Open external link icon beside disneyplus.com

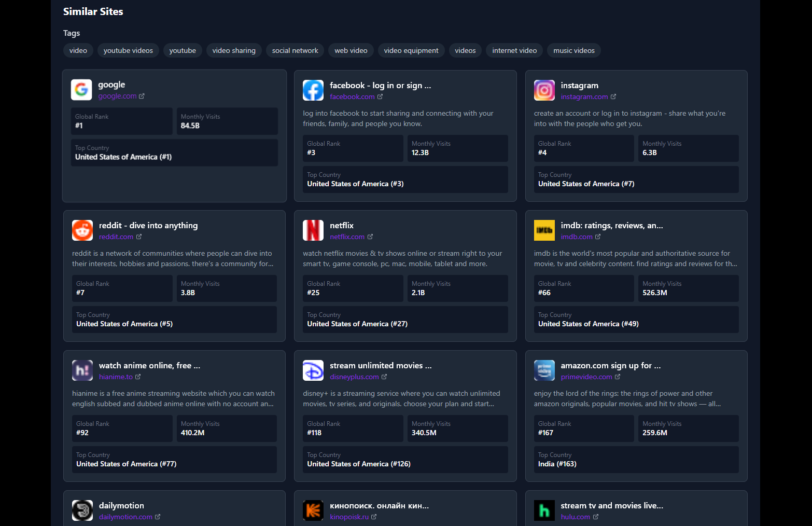click(x=384, y=377)
